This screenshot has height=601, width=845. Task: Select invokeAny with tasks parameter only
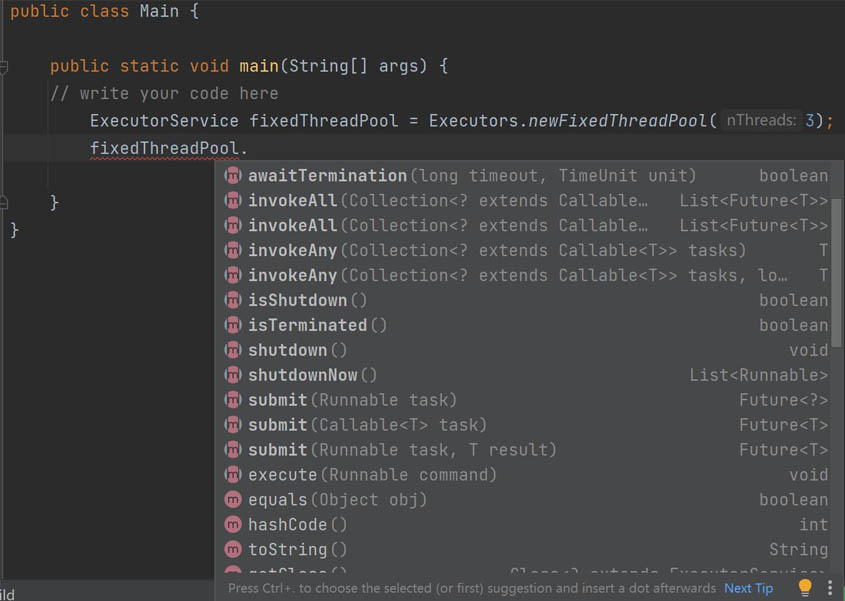point(523,250)
